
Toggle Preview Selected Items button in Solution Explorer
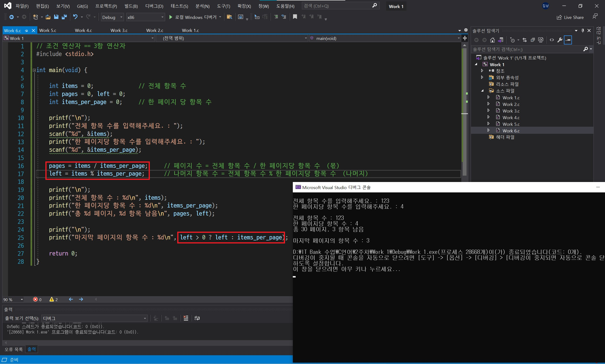[x=568, y=40]
